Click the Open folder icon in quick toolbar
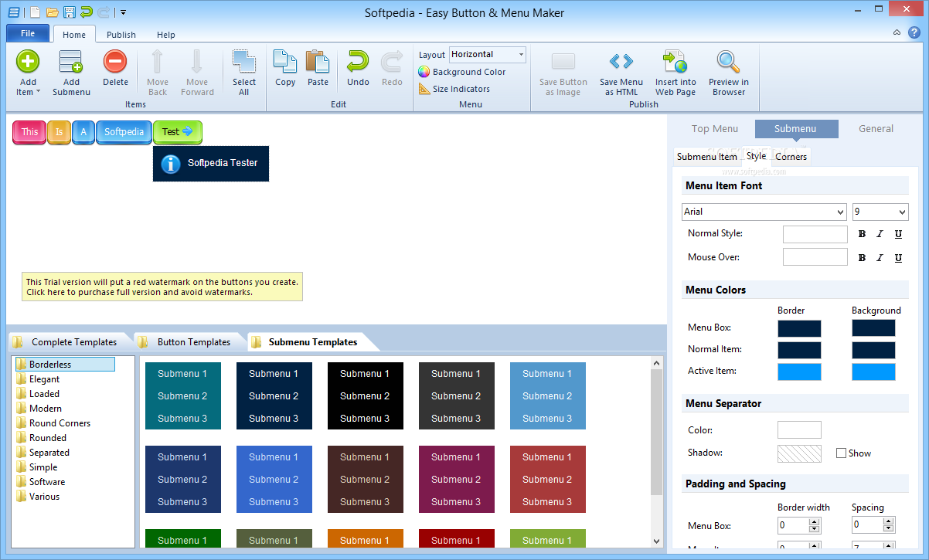This screenshot has width=929, height=560. tap(53, 12)
